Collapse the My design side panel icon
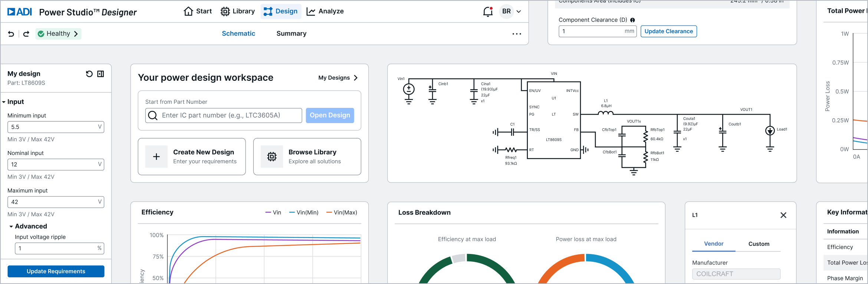Viewport: 868px width, 284px height. click(101, 74)
